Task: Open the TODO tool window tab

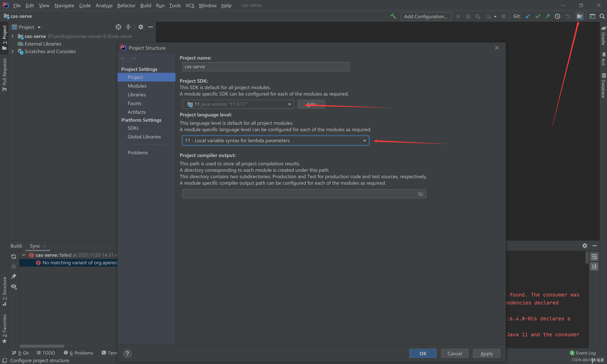Action: (46, 353)
